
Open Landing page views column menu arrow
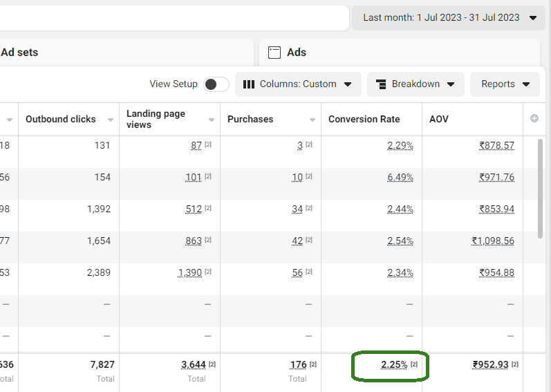click(212, 120)
